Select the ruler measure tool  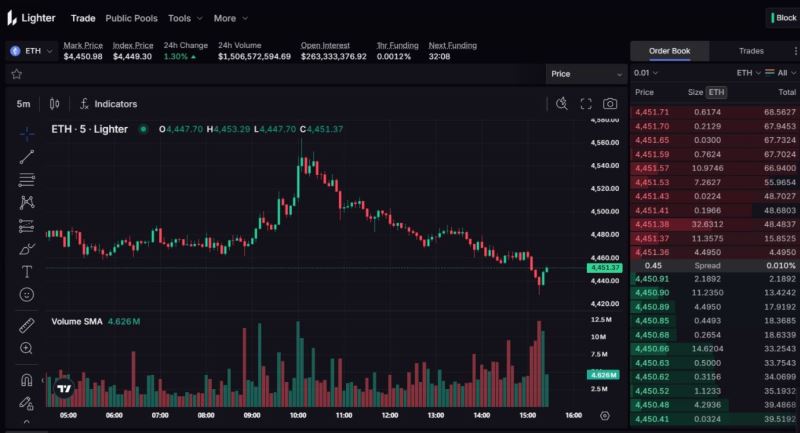[x=27, y=325]
